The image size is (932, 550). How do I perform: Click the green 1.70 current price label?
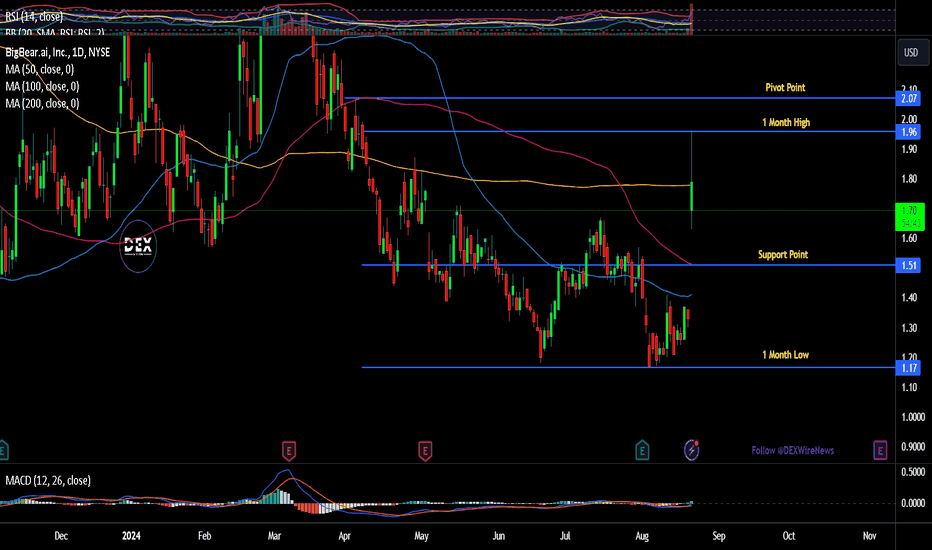(x=909, y=216)
